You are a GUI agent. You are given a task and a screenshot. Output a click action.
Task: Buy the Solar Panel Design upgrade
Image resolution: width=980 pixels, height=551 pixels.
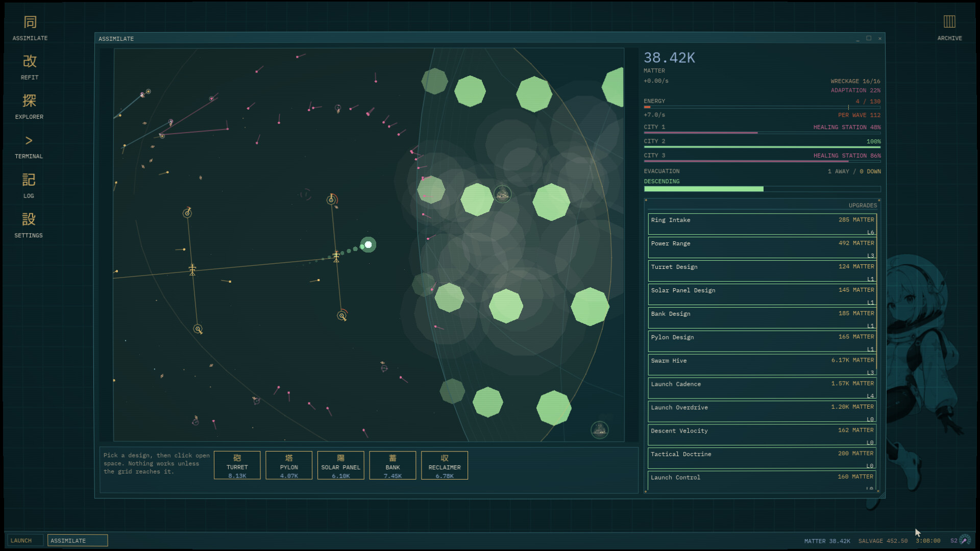pyautogui.click(x=762, y=295)
